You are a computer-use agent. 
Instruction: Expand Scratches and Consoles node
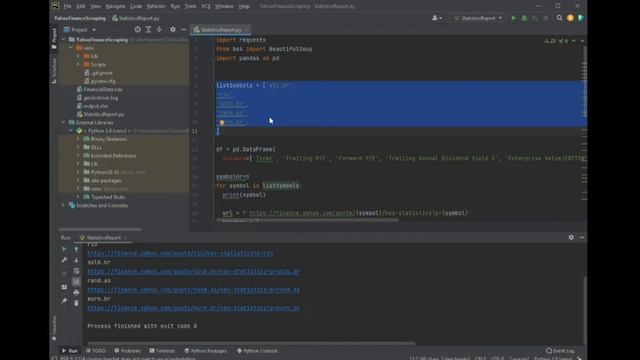(x=63, y=205)
